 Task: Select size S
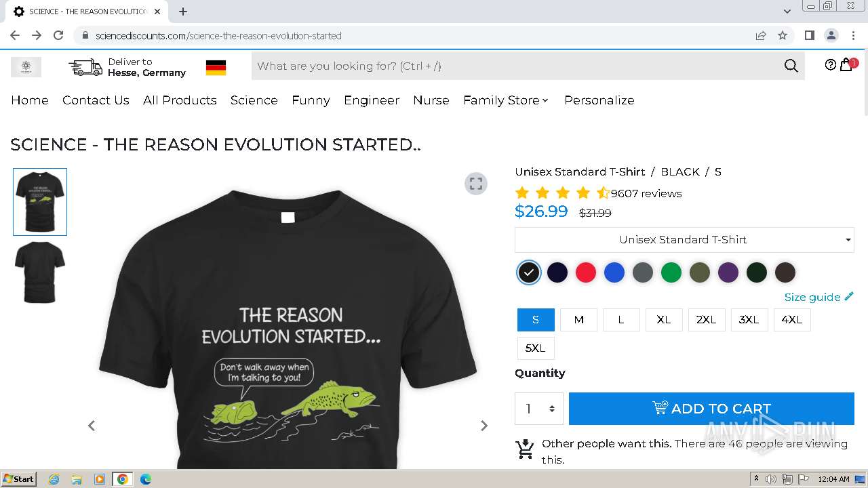(x=536, y=320)
